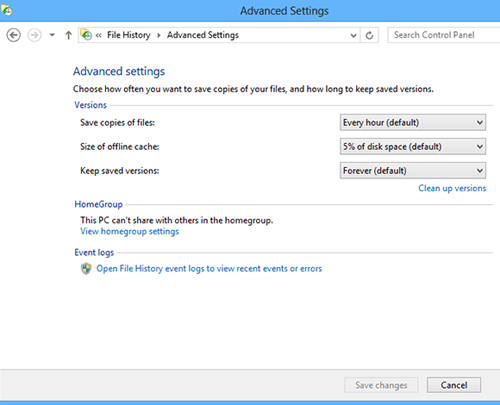Open the Keep saved versions dropdown
The width and height of the screenshot is (500, 405).
(413, 170)
